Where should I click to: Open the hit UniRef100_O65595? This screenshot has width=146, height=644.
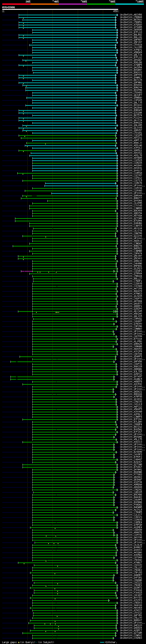pyautogui.click(x=131, y=30)
